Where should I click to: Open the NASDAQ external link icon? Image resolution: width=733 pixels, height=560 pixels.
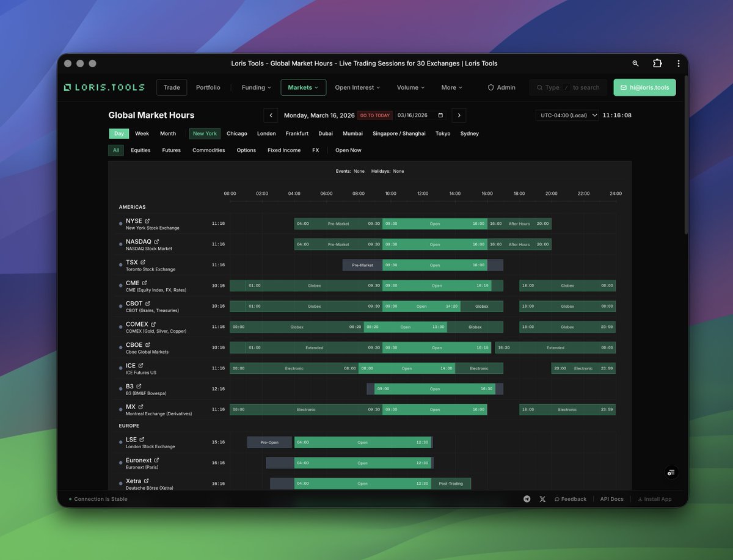tap(156, 242)
